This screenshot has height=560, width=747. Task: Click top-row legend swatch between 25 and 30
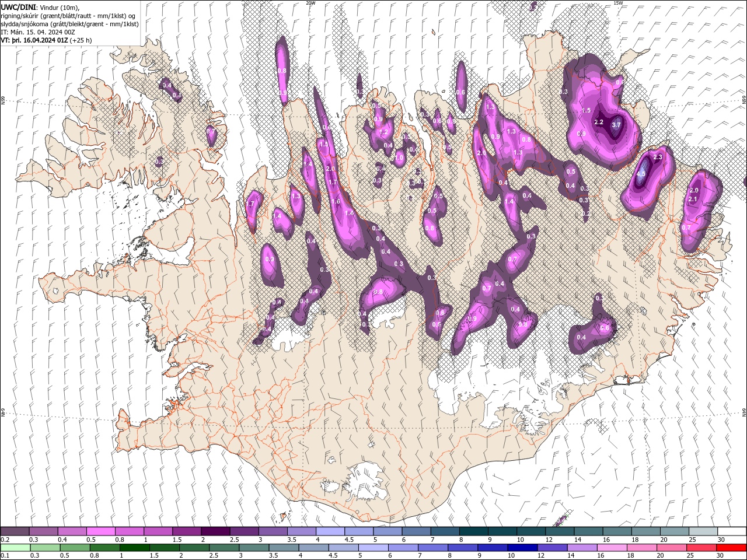coord(703,531)
